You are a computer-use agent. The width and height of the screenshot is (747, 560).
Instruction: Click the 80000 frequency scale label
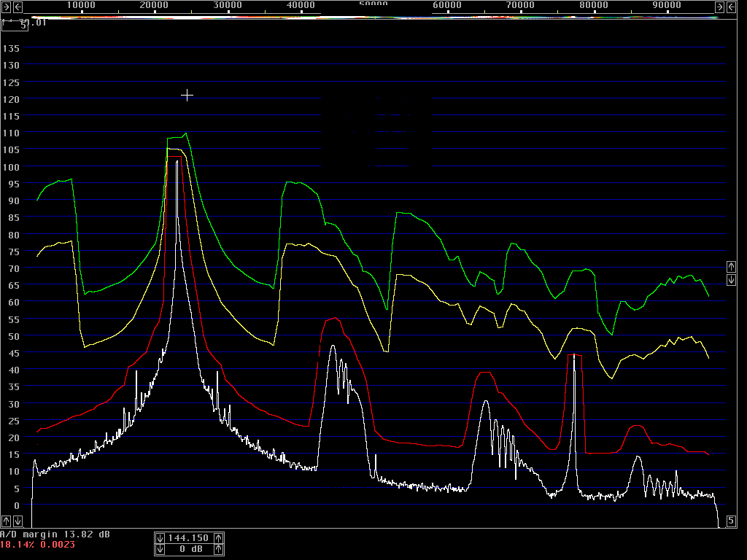(594, 5)
